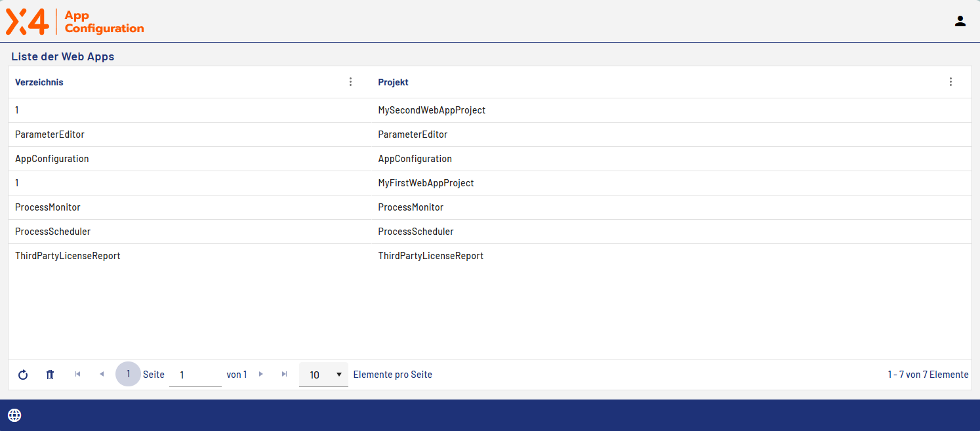
Task: Sort by Projekt column header
Action: (x=394, y=82)
